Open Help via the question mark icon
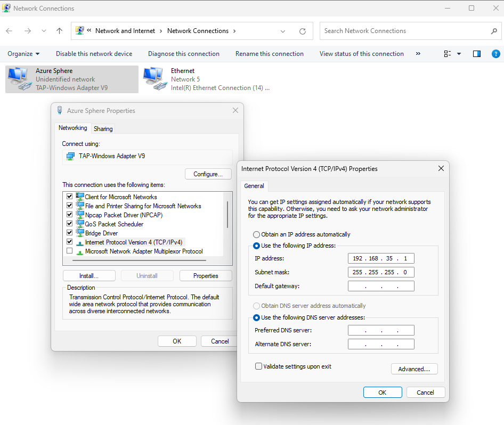This screenshot has width=504, height=425. coord(495,54)
